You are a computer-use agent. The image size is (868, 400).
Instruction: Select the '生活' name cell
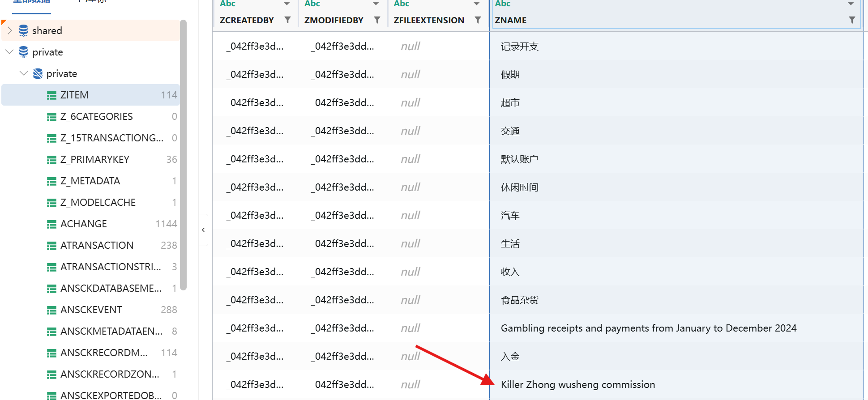click(676, 243)
